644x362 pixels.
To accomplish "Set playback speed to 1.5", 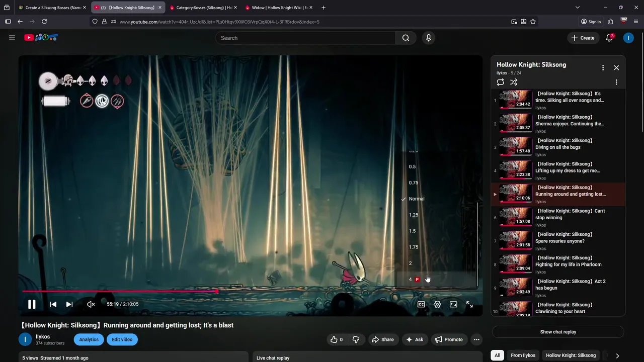I will (x=436, y=231).
